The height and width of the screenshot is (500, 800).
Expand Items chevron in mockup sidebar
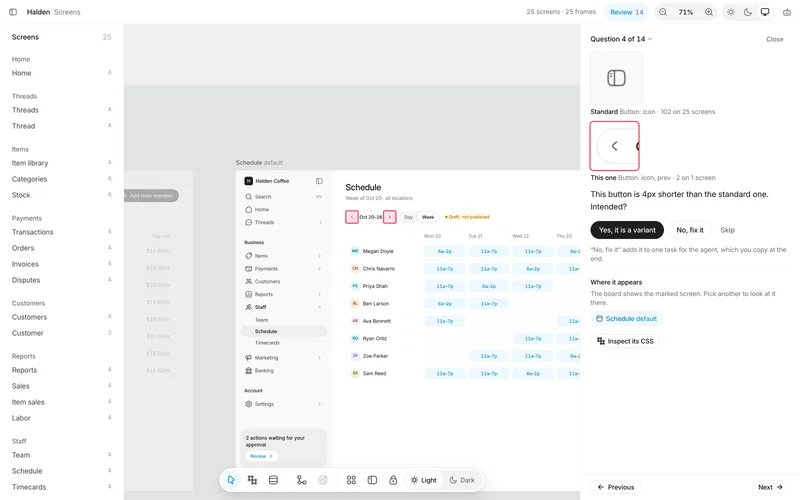(319, 256)
